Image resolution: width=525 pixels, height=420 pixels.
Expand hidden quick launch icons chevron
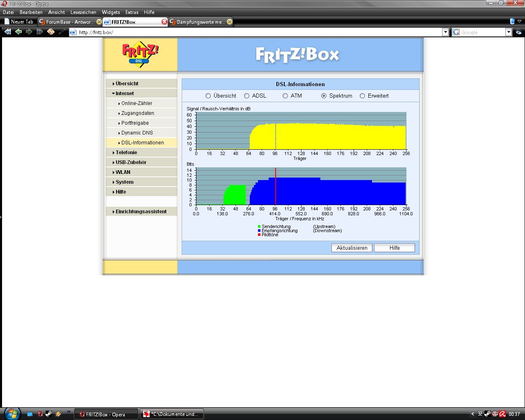coord(68,411)
